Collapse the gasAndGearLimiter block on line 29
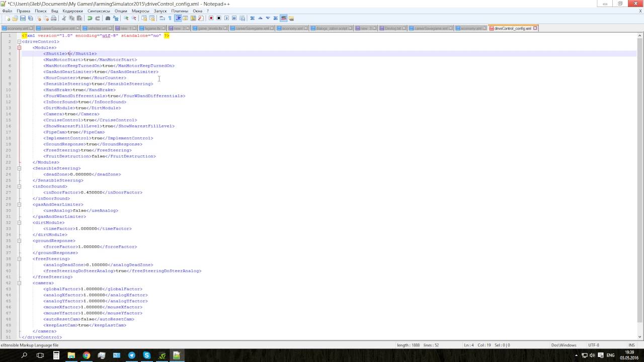Image resolution: width=644 pixels, height=362 pixels. click(x=19, y=205)
